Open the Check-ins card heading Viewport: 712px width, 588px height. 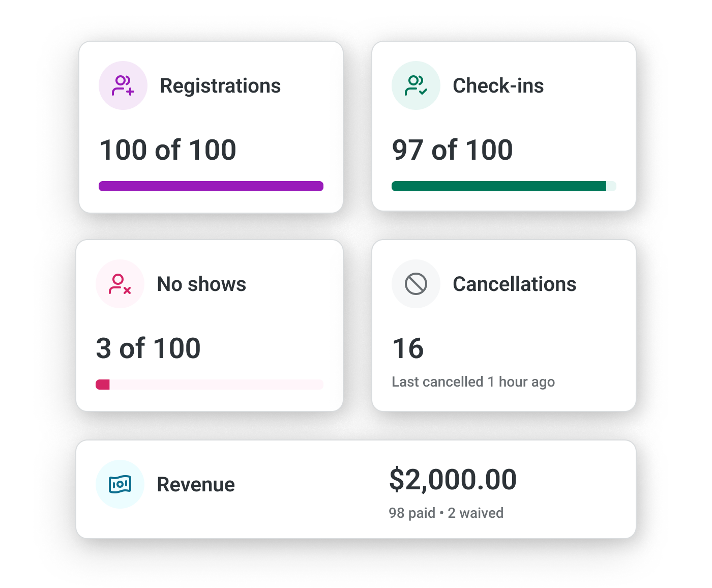pos(498,86)
